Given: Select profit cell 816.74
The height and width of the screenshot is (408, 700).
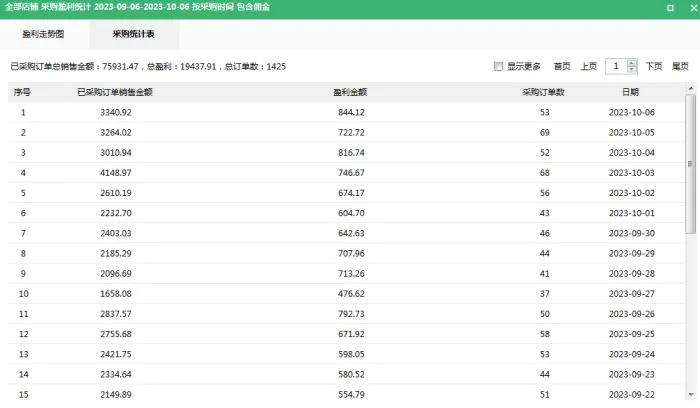Looking at the screenshot, I should (x=351, y=153).
